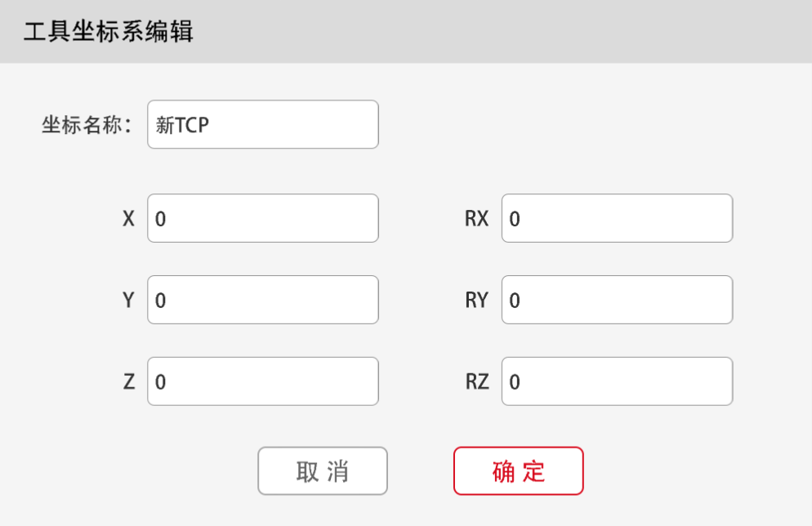812x526 pixels.
Task: Select the RZ rotation input field
Action: 617,381
